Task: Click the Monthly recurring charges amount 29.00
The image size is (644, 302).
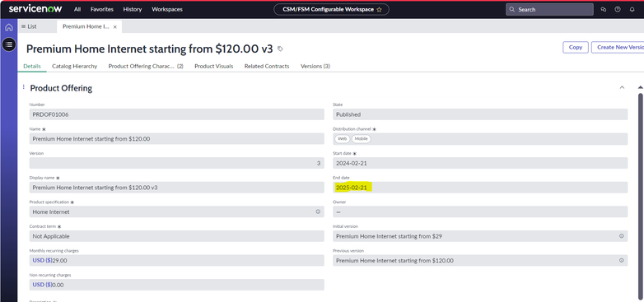Action: coord(60,261)
